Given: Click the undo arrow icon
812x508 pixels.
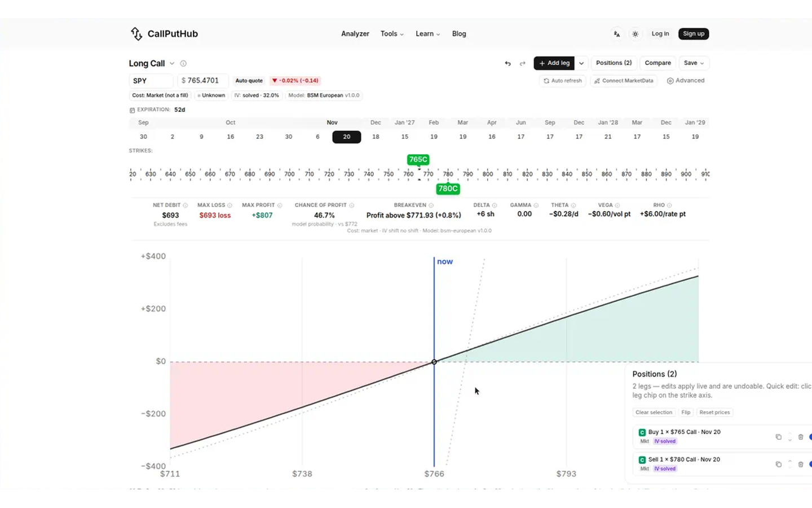Looking at the screenshot, I should click(x=507, y=63).
